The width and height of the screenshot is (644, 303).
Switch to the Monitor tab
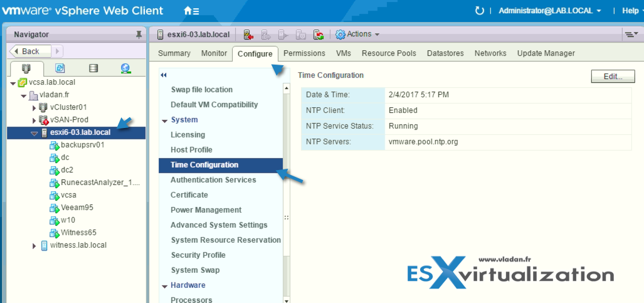click(x=214, y=53)
